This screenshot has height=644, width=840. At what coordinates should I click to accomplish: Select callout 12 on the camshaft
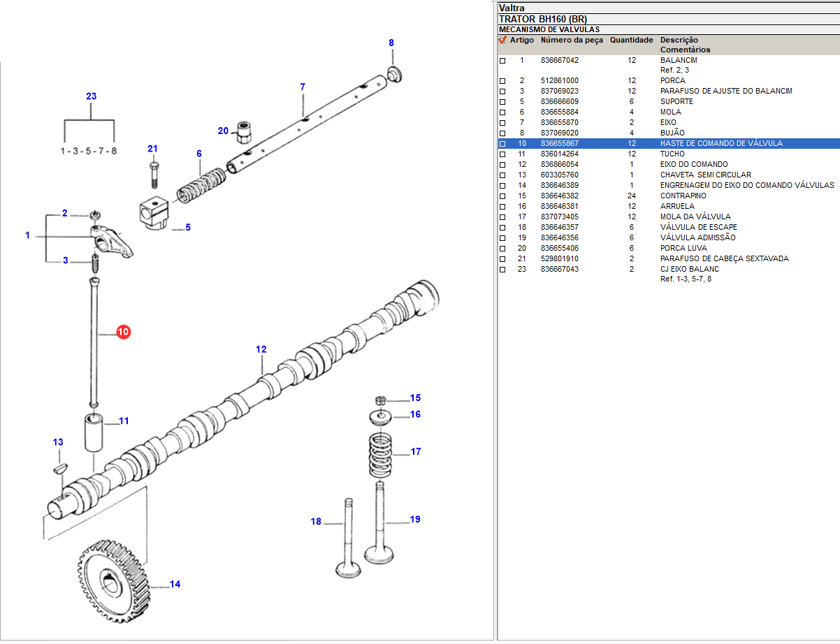pos(261,349)
